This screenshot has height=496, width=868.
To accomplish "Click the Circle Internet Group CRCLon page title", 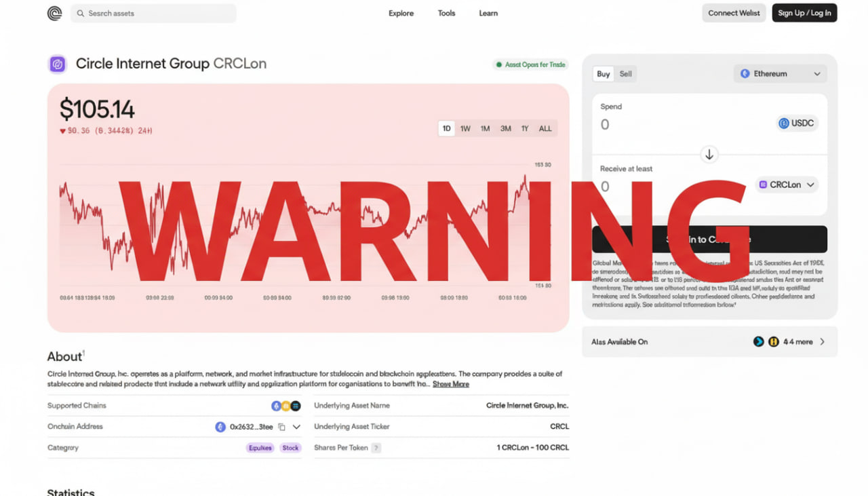I will click(171, 64).
